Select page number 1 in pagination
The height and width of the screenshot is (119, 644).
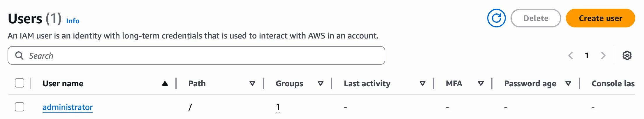tap(587, 55)
